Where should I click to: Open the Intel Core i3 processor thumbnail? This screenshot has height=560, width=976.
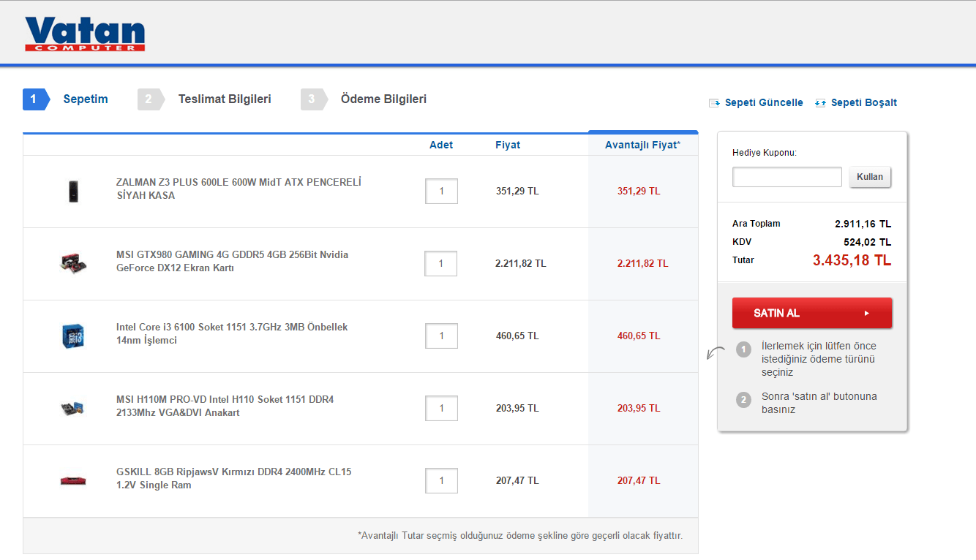coord(72,336)
